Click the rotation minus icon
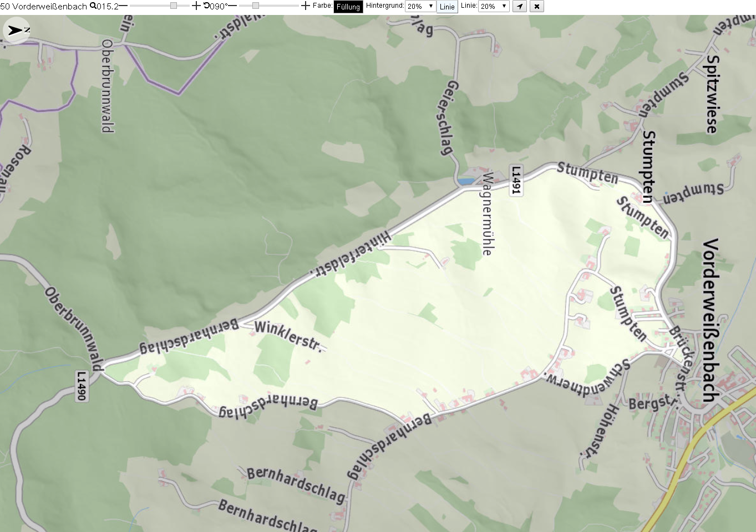This screenshot has width=756, height=532. [232, 6]
